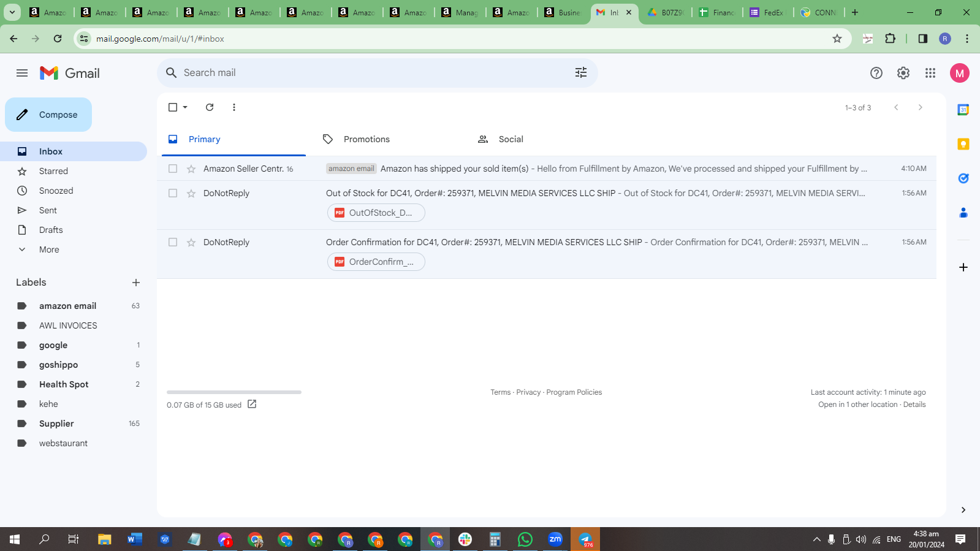
Task: Compose a new email
Action: (x=48, y=115)
